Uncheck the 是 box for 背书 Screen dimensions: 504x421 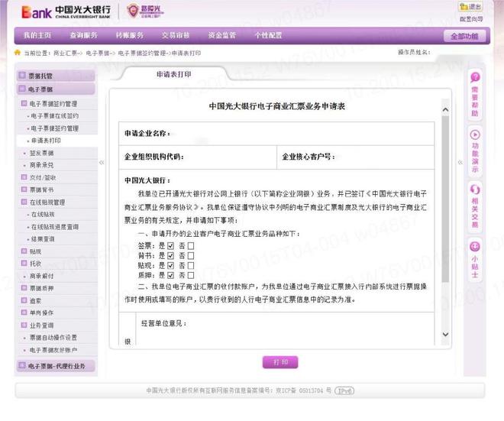(x=170, y=256)
